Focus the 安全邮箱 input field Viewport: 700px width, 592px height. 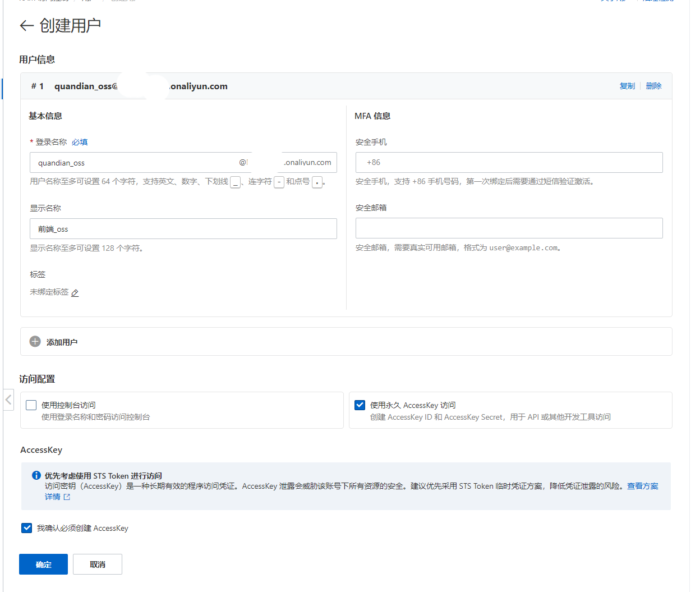pyautogui.click(x=509, y=228)
